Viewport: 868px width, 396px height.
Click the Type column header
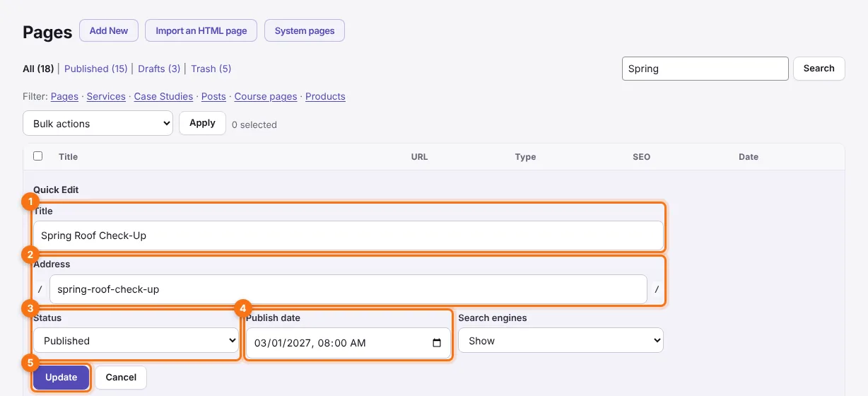pyautogui.click(x=525, y=157)
